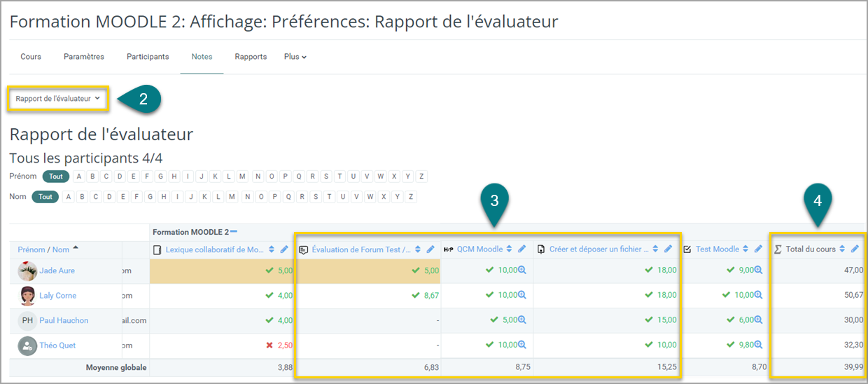Filter Nom by letter C
The height and width of the screenshot is (384, 868).
coord(96,197)
